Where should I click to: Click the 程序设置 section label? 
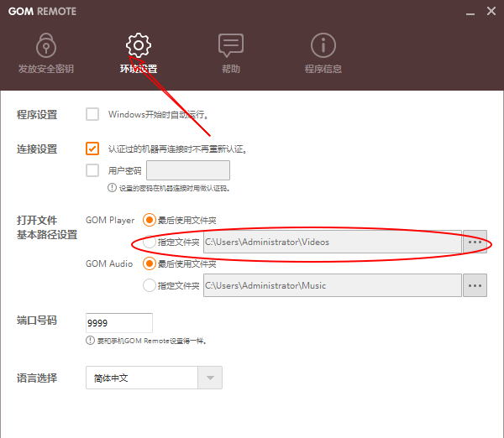[x=37, y=115]
